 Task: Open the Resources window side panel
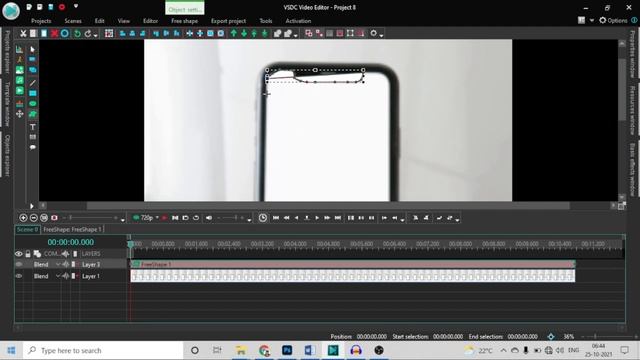coord(632,110)
